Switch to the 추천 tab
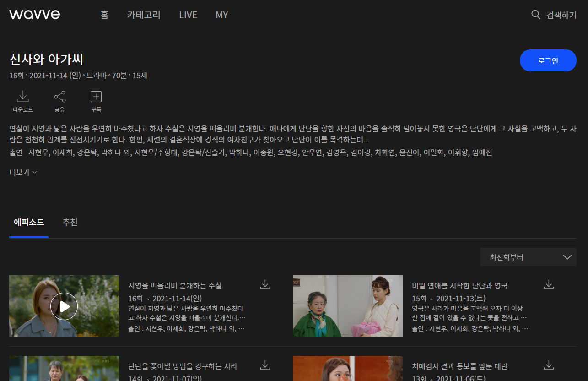 70,223
